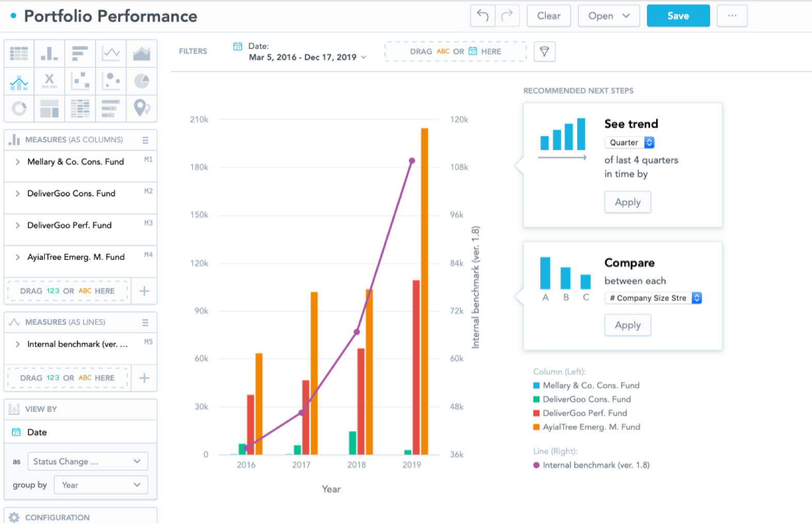Screen dimensions: 812x530
Task: Click the Year axis title
Action: (331, 489)
